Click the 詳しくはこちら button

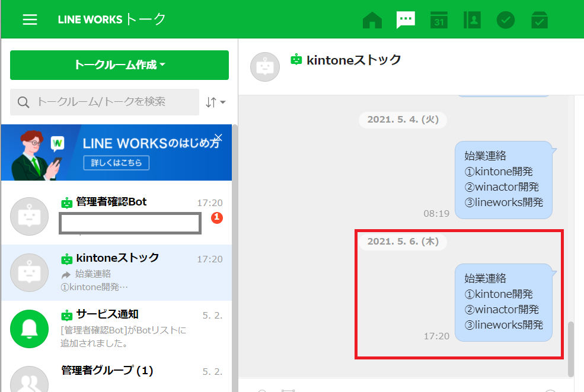(x=116, y=163)
